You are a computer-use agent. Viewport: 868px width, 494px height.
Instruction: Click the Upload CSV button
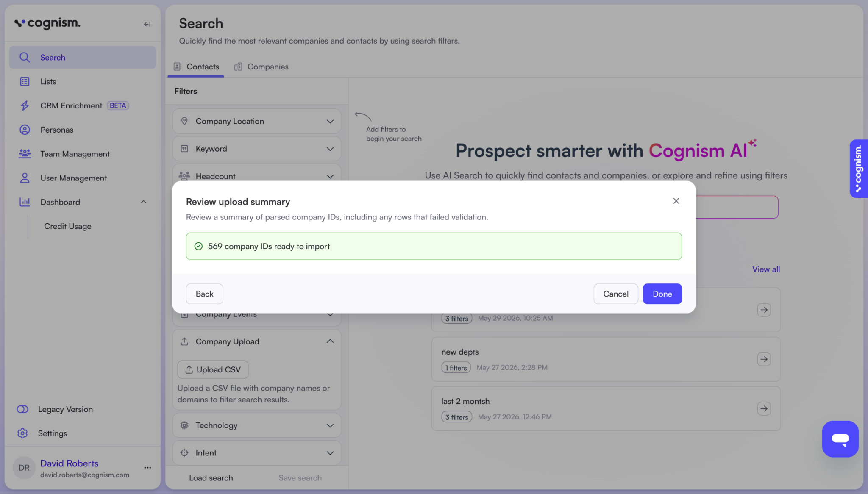213,369
